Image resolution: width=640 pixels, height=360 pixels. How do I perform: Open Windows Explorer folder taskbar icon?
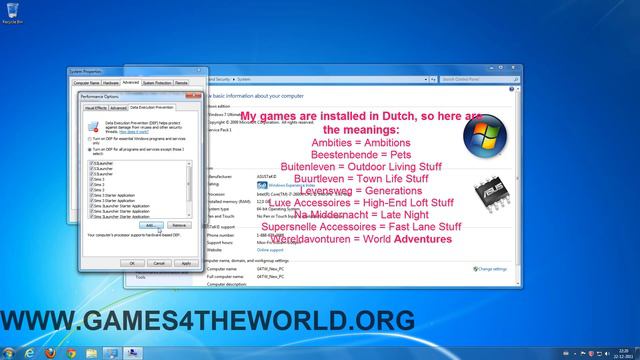91,353
